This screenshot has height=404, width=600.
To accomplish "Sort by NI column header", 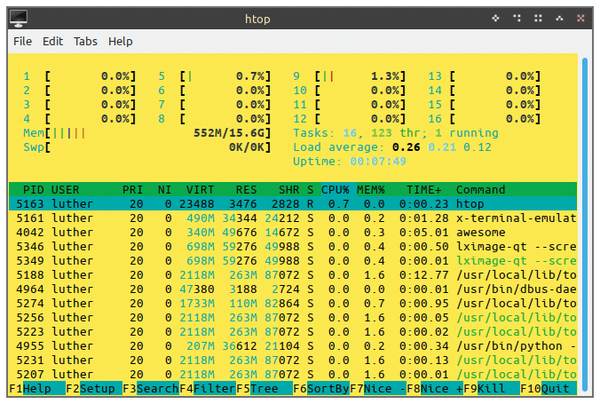I will [165, 189].
